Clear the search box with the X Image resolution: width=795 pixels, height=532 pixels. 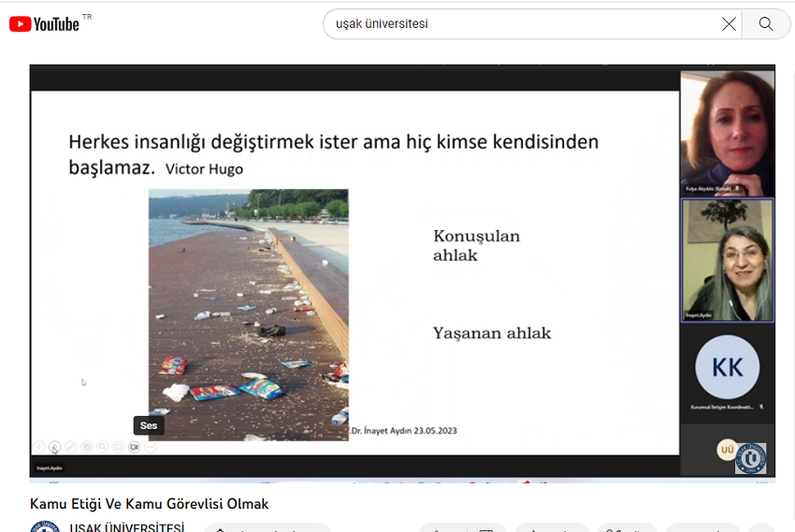pyautogui.click(x=729, y=24)
